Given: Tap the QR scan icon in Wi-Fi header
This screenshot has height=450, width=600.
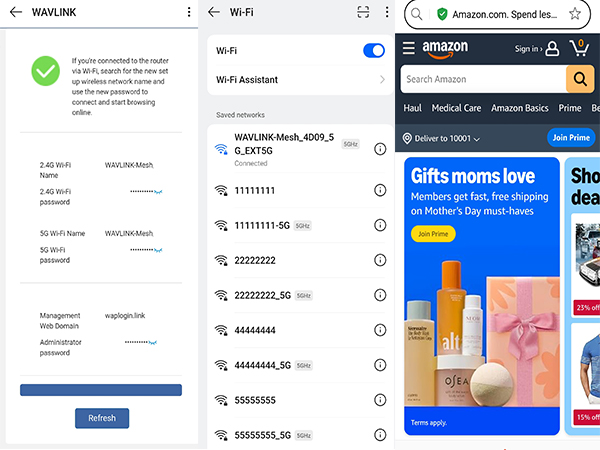Looking at the screenshot, I should pyautogui.click(x=363, y=12).
